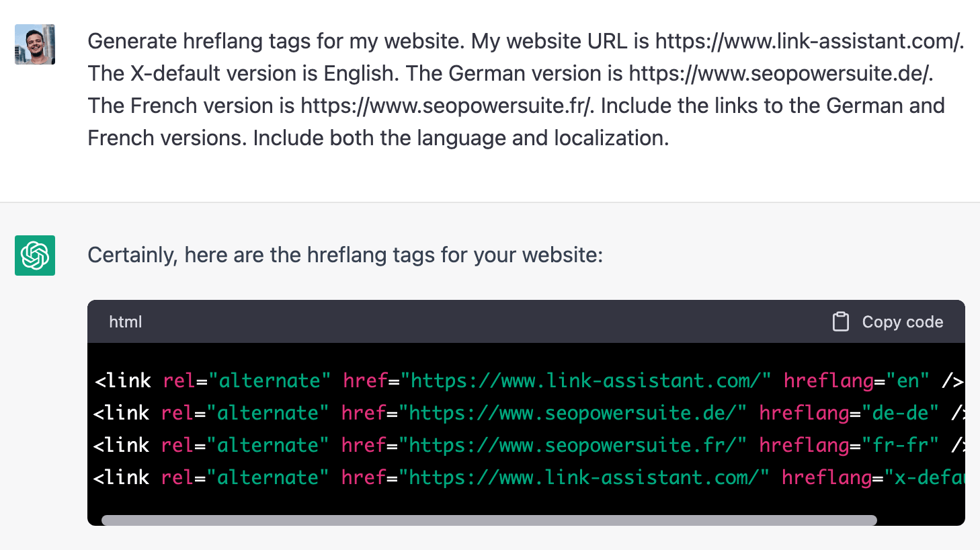Click the first code line's link-assistant.com href
This screenshot has height=550, width=980.
pos(590,381)
